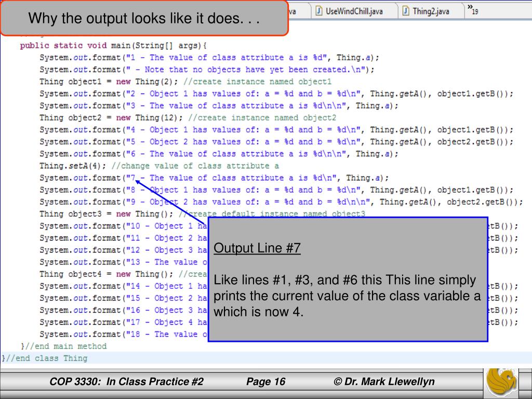Click the footer text 'COP 3330: In Class Practice #2'
The width and height of the screenshot is (532, 399).
(127, 382)
